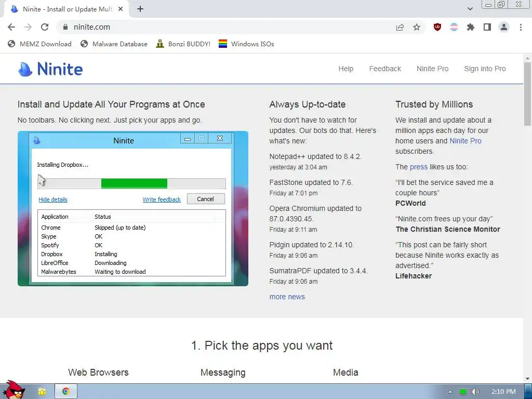This screenshot has height=399, width=532.
Task: Bookmark this page with the star
Action: [417, 27]
